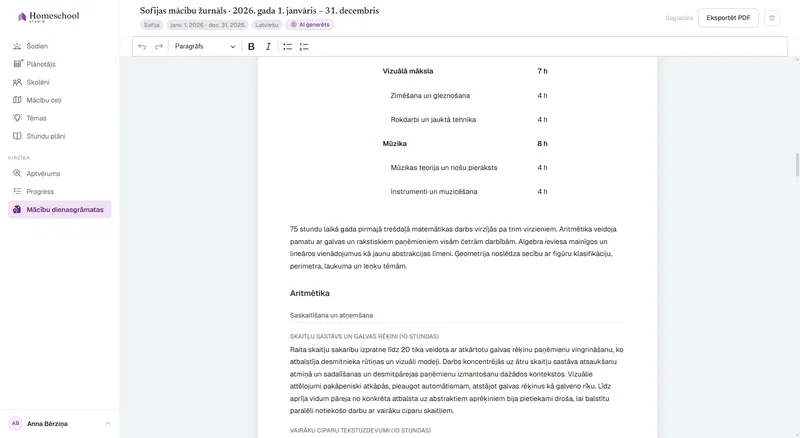Click the VIRZĪBA section label
Screen dimensions: 800x438
point(19,158)
